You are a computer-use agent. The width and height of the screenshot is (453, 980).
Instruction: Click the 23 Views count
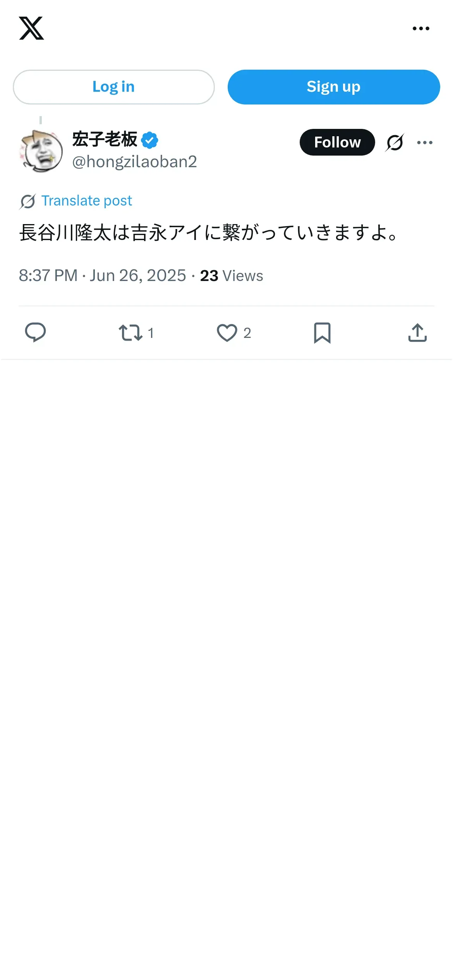(x=232, y=276)
